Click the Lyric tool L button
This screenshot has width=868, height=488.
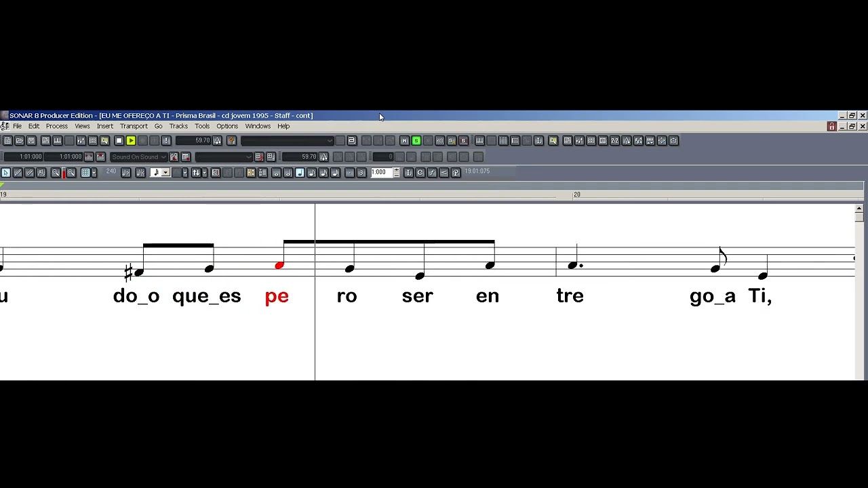pos(408,173)
